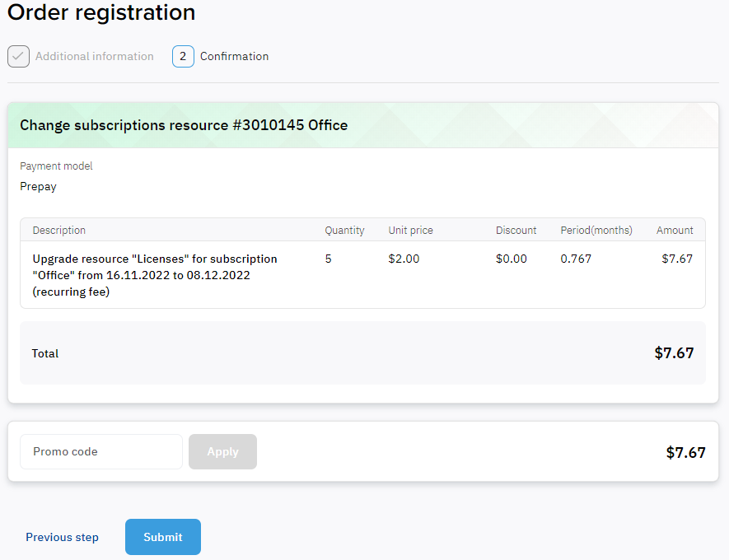Click inside the Promo code field
This screenshot has height=560, width=729.
coord(100,451)
